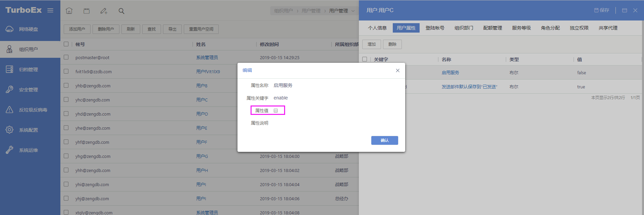Open 安全管理 key icon in sidebar

[9, 90]
